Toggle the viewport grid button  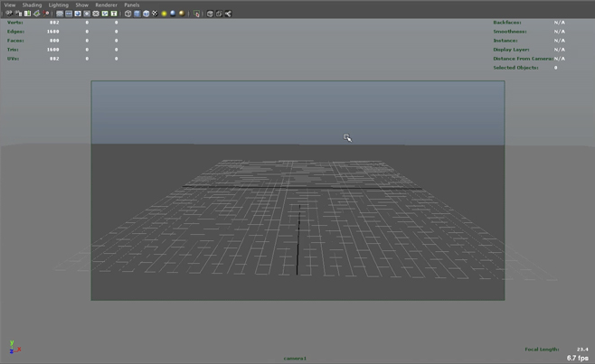point(60,14)
